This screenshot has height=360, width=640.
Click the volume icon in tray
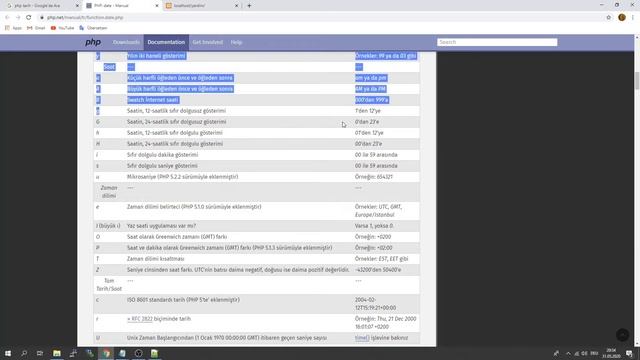tap(584, 353)
